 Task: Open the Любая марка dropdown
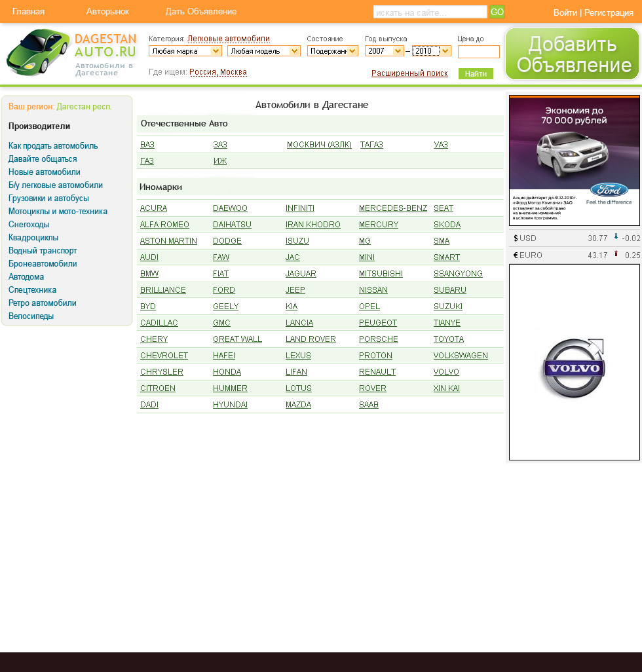pyautogui.click(x=185, y=51)
